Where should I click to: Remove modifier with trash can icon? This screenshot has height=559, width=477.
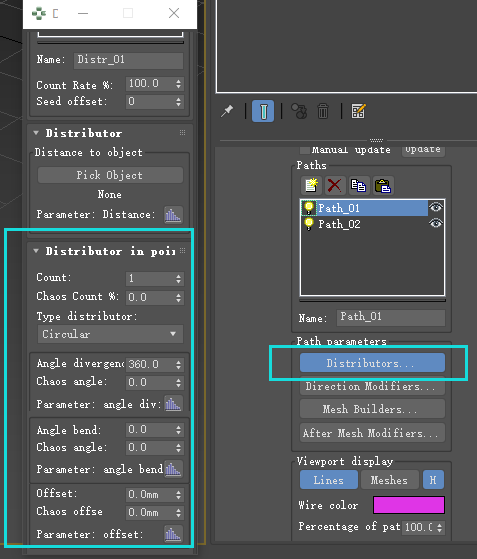point(323,111)
